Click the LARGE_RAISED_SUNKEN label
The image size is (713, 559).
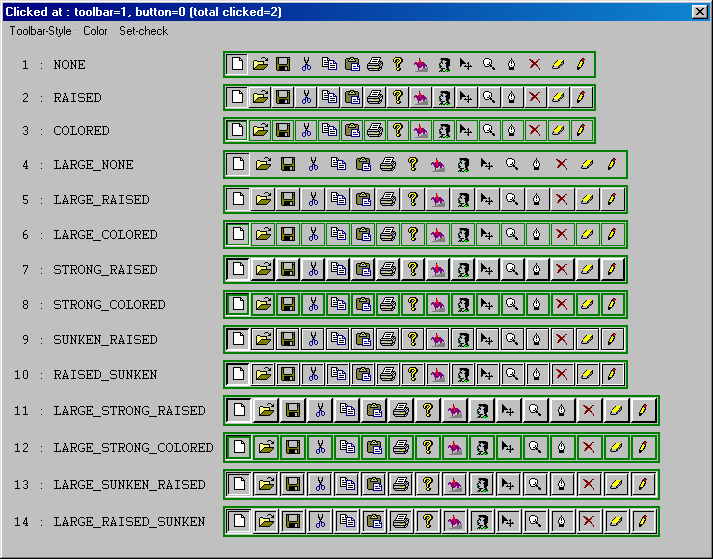pyautogui.click(x=129, y=521)
